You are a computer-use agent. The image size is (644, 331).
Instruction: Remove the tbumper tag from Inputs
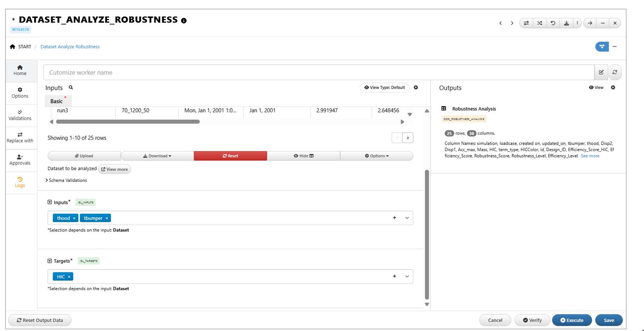point(107,218)
